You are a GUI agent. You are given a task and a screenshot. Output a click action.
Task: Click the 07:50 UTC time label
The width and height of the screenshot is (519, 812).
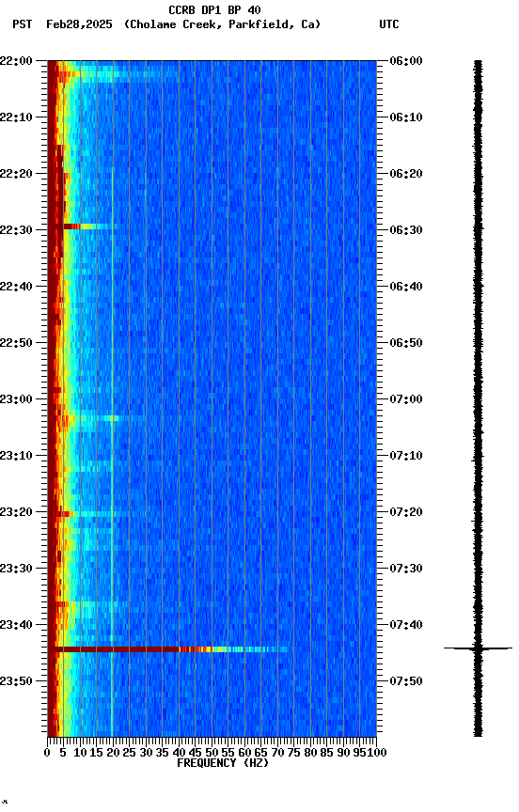tap(406, 682)
